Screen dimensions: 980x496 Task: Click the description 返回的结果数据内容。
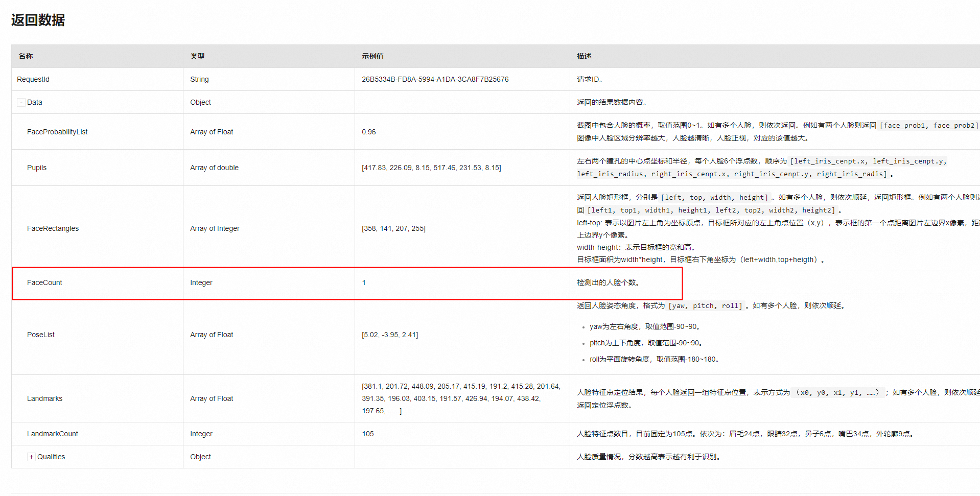tap(613, 102)
